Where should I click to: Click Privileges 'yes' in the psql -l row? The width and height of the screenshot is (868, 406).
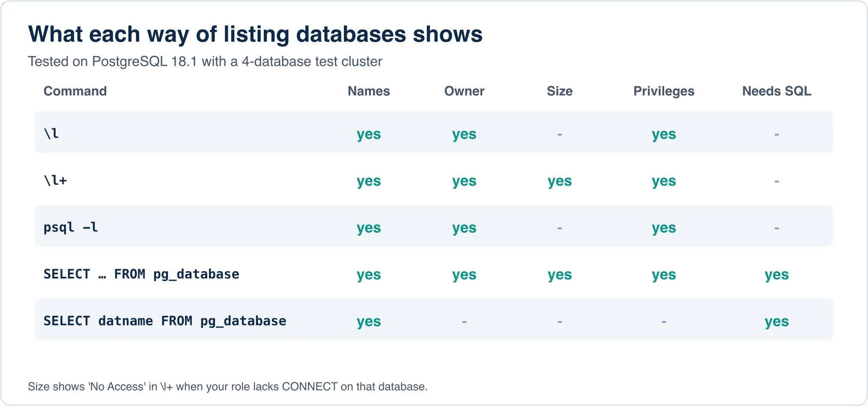pyautogui.click(x=664, y=228)
